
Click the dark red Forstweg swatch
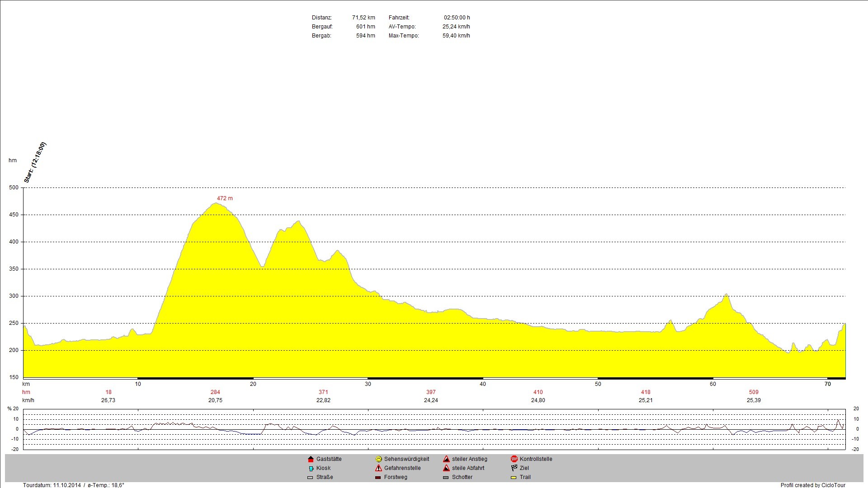tap(378, 478)
